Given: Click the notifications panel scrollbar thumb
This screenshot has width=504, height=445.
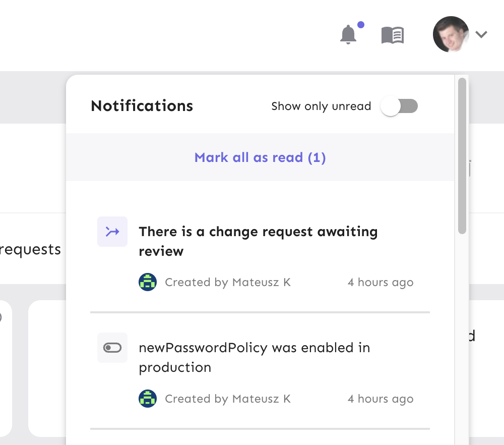Looking at the screenshot, I should pyautogui.click(x=462, y=155).
